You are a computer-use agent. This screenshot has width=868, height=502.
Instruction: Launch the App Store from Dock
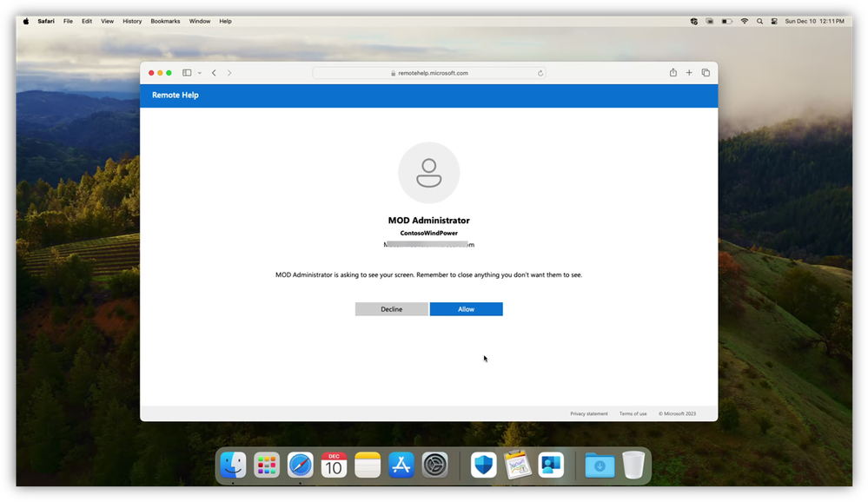[x=401, y=465]
